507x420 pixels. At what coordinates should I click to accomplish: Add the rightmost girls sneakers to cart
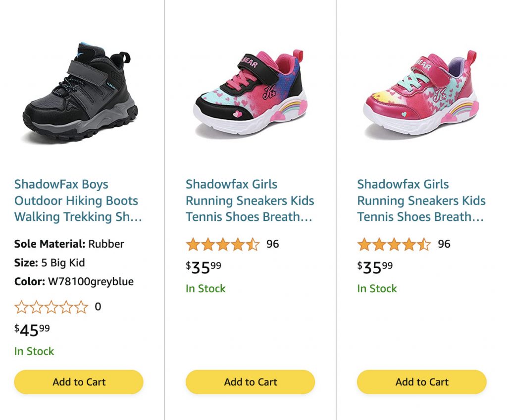[421, 382]
